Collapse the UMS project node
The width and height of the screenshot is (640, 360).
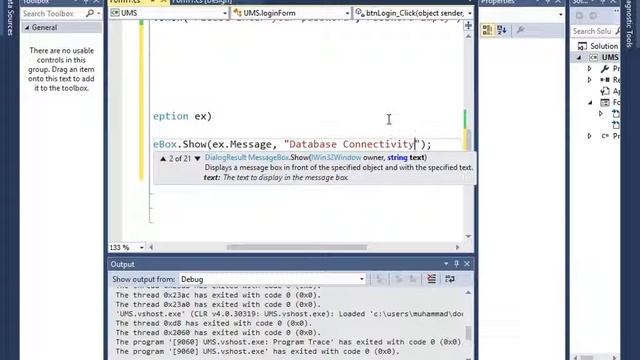[579, 58]
